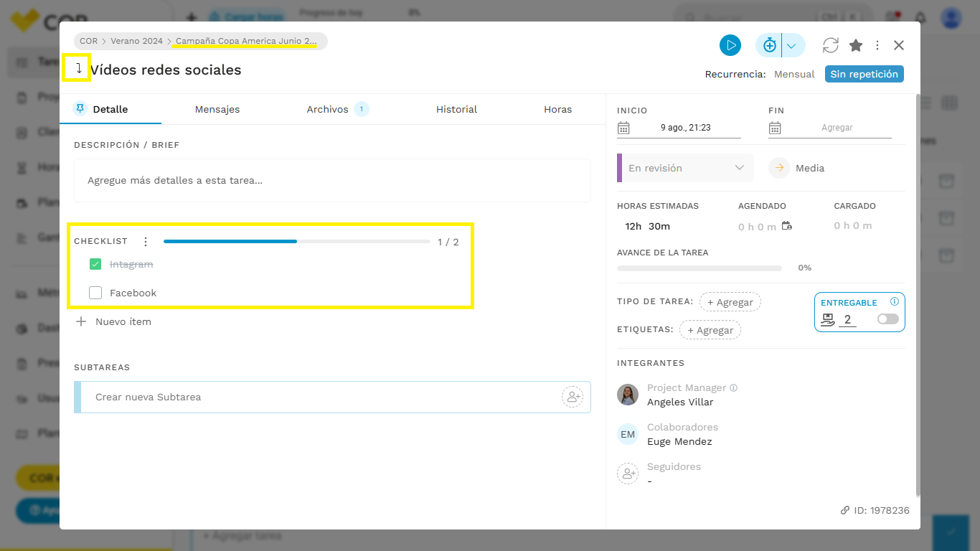Image resolution: width=980 pixels, height=551 pixels.
Task: Open the checklist three-dots menu
Action: click(x=146, y=242)
